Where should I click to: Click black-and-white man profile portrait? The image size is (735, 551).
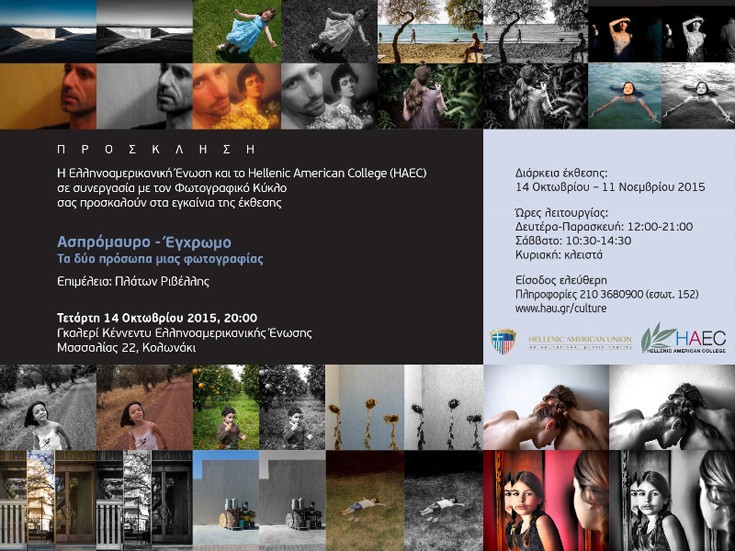144,96
